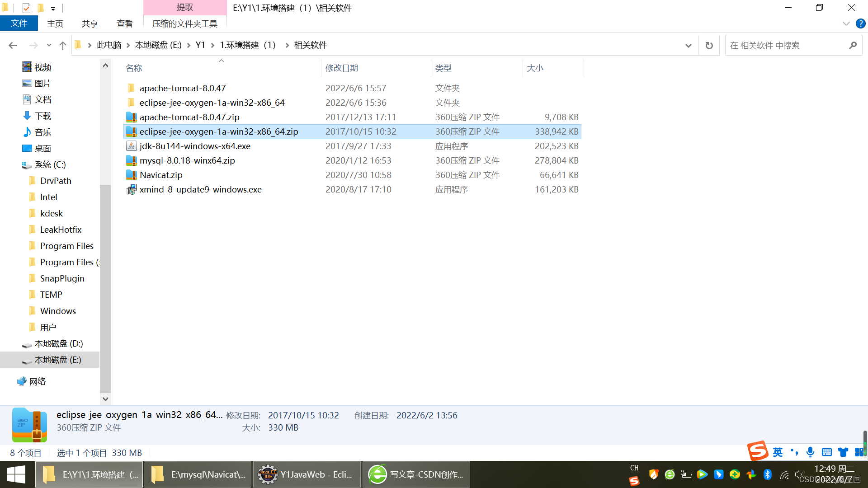Image resolution: width=868 pixels, height=488 pixels.
Task: Open Bluetooth settings from the system tray
Action: tap(767, 475)
